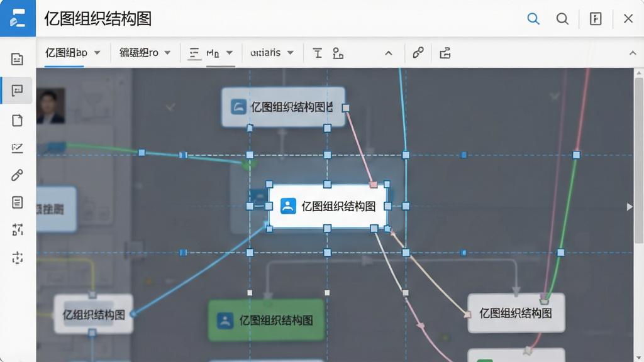The height and width of the screenshot is (362, 644).
Task: Click the person photo thumbnail on the canvas
Action: (x=50, y=106)
